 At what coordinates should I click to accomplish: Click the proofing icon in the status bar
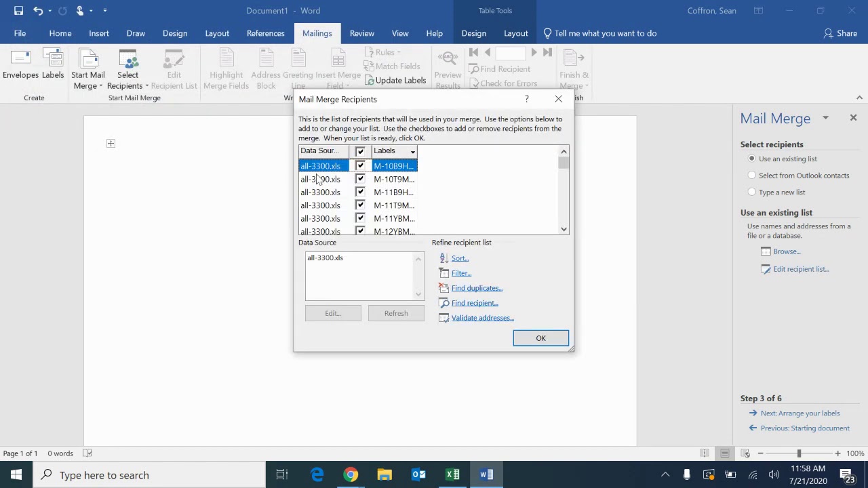tap(87, 453)
